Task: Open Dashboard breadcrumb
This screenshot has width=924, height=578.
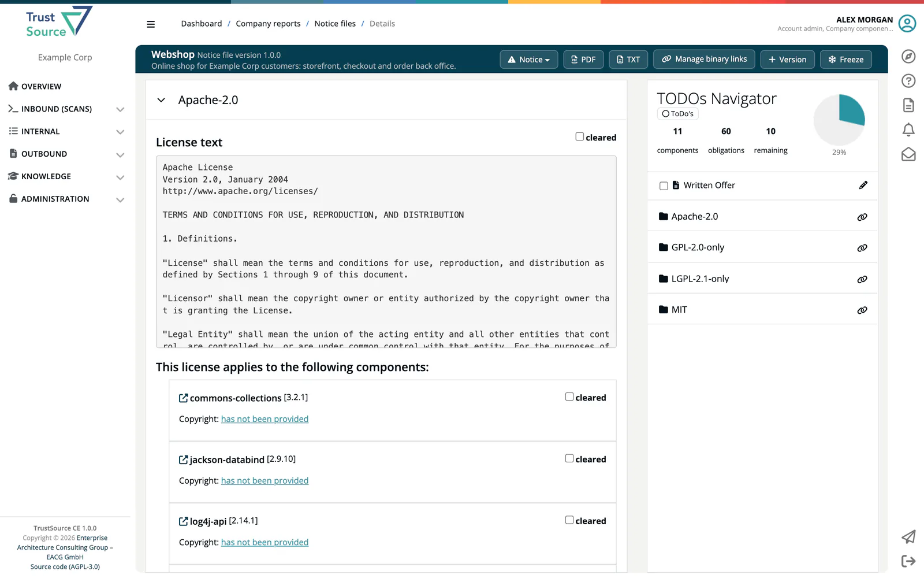Action: [202, 24]
